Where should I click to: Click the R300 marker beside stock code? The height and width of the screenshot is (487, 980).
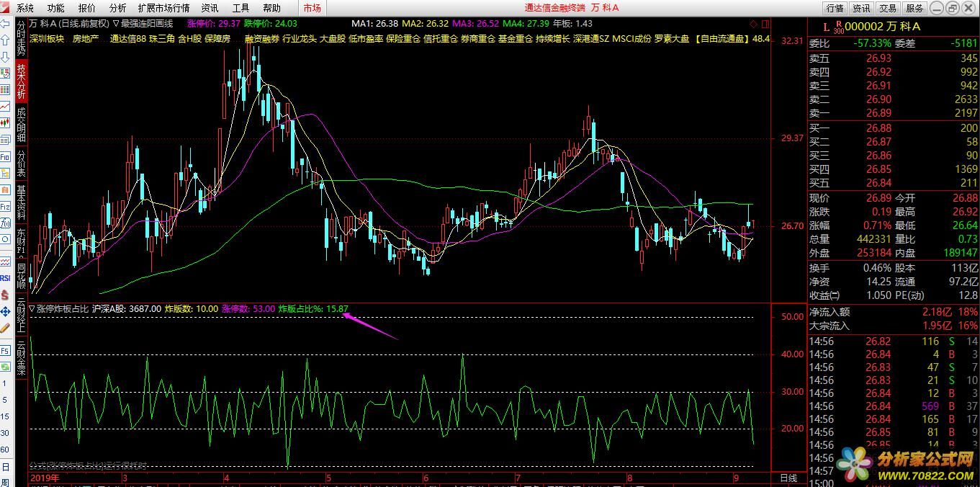(838, 27)
